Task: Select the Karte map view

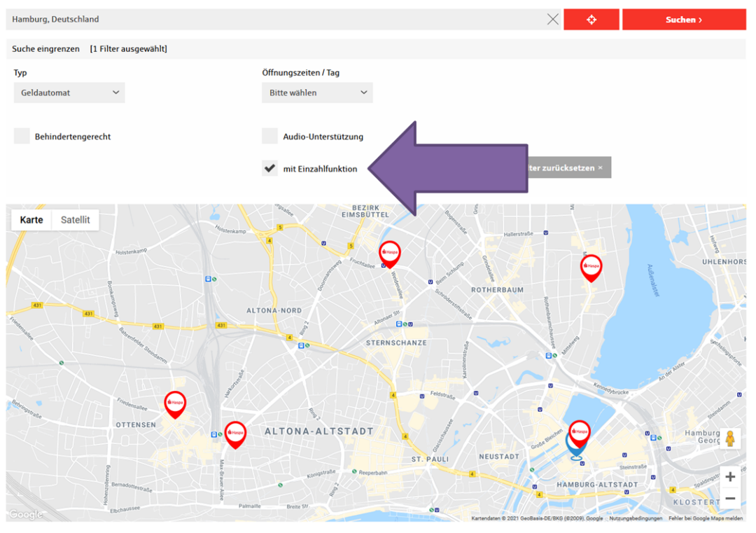Action: pos(31,220)
